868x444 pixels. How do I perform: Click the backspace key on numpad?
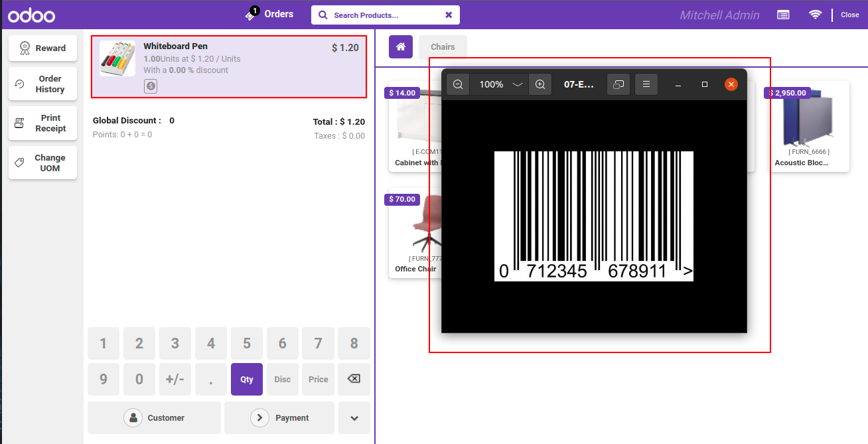pyautogui.click(x=354, y=379)
